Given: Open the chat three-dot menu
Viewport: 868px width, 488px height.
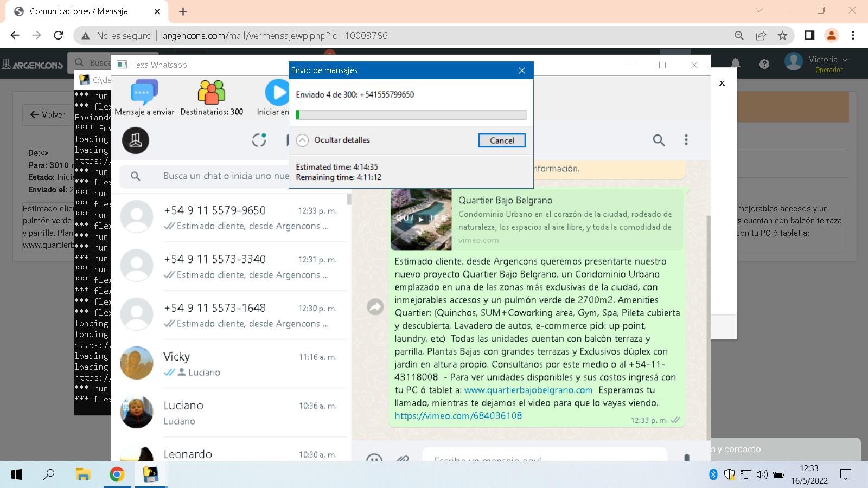Looking at the screenshot, I should coord(686,140).
